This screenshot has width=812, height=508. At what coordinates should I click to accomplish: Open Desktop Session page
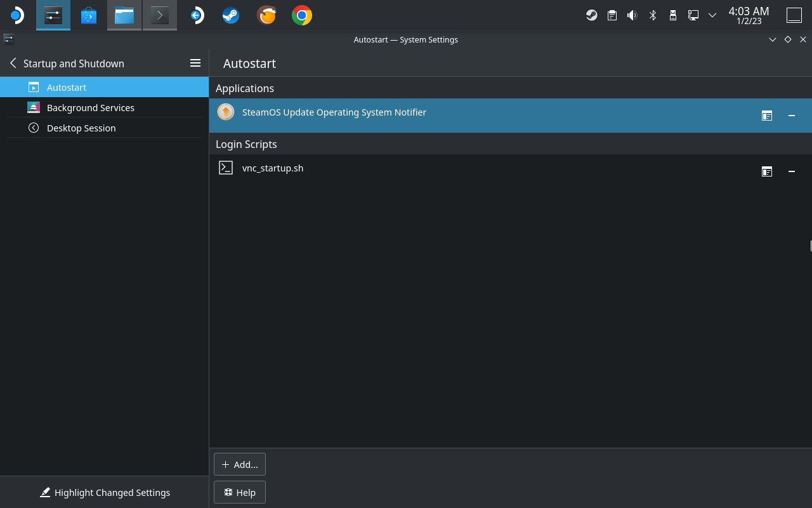pos(104,128)
